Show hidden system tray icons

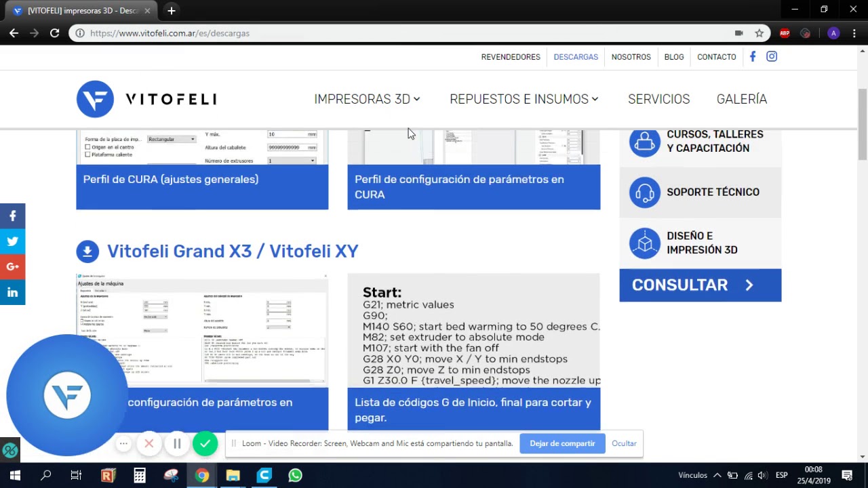point(717,475)
